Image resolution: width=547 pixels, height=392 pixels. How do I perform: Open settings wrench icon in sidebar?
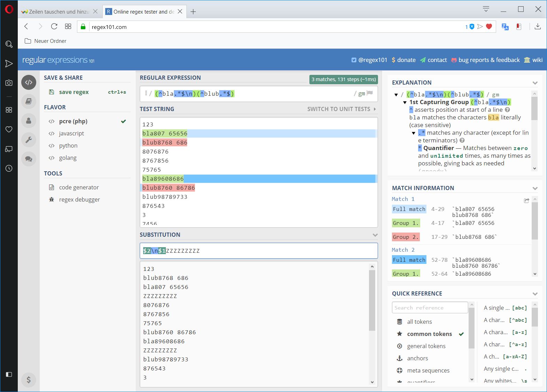[x=29, y=140]
